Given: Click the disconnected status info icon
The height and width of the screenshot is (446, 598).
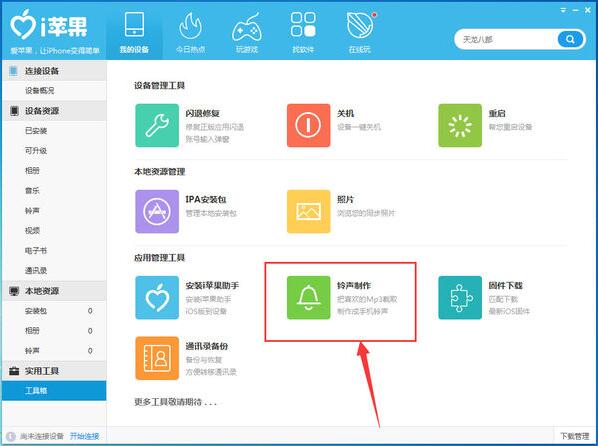Looking at the screenshot, I should click(x=11, y=436).
